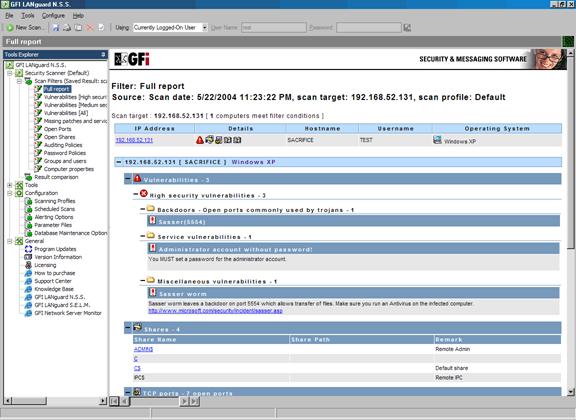Click the Result comparison icon in the tree
576x420 pixels.
click(28, 177)
